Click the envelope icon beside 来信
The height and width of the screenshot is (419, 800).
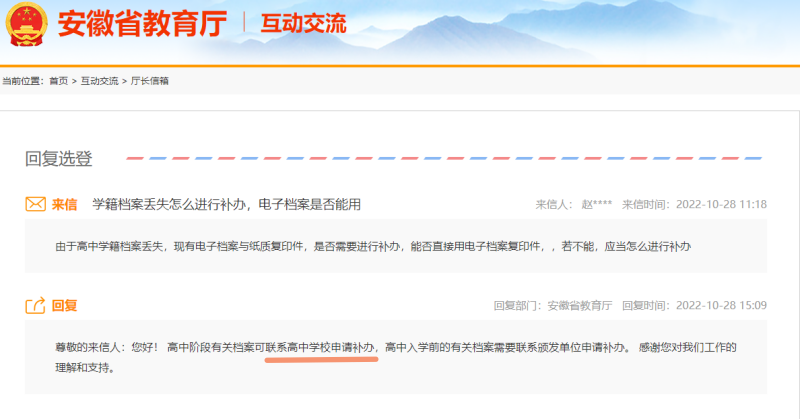[35, 204]
